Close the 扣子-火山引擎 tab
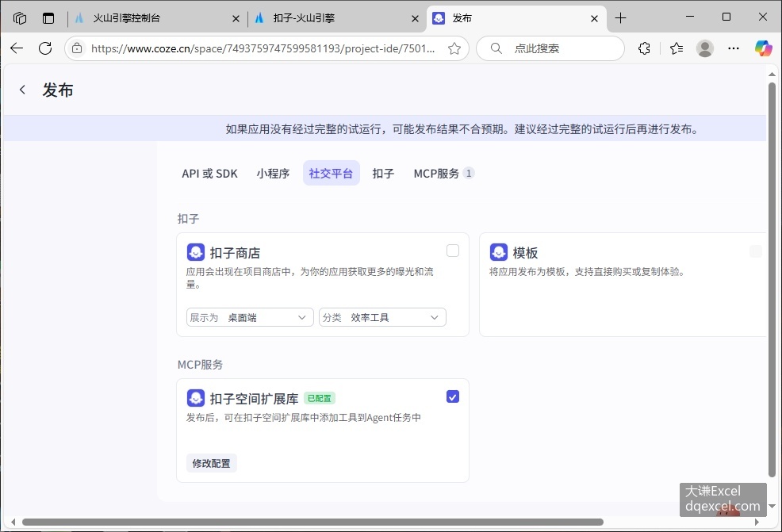The height and width of the screenshot is (532, 782). [415, 19]
